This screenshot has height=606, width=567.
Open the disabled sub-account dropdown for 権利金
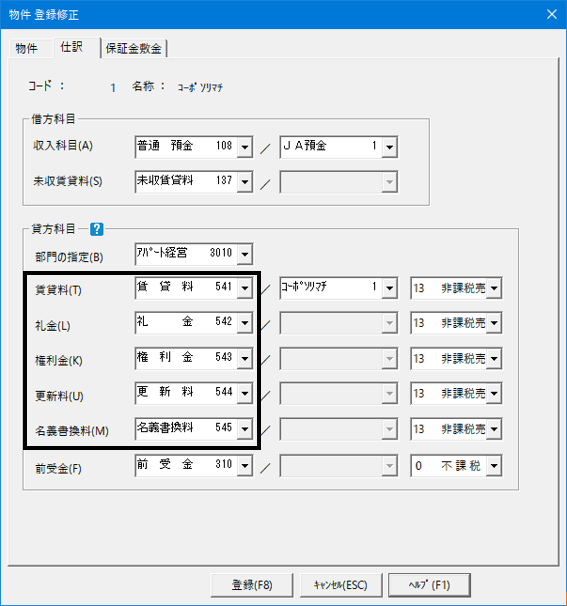click(390, 359)
